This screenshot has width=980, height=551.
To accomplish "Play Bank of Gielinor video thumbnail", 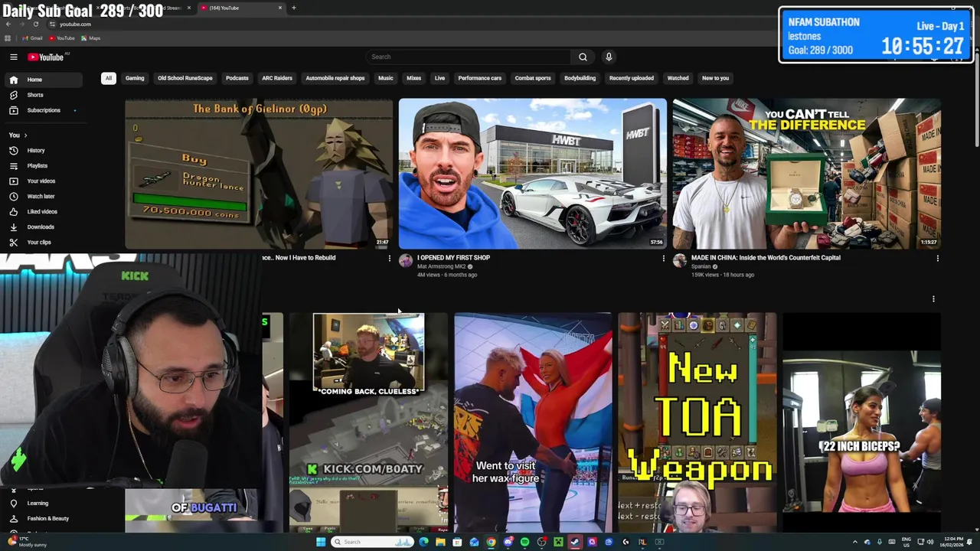I will 259,174.
